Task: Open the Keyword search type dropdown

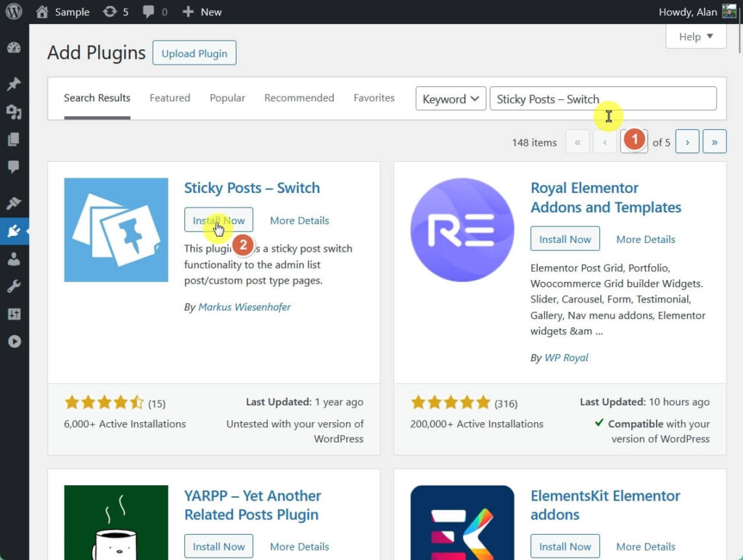Action: [451, 99]
